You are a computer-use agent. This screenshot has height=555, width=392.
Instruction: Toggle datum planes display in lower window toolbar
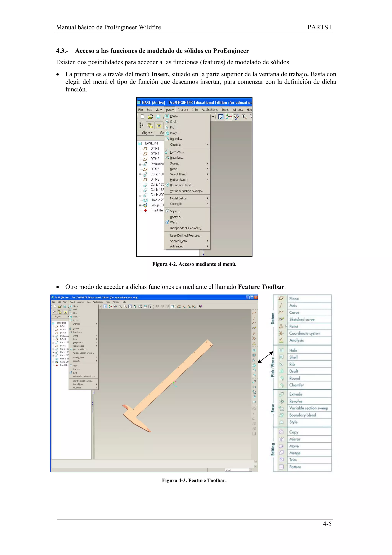pos(179,306)
